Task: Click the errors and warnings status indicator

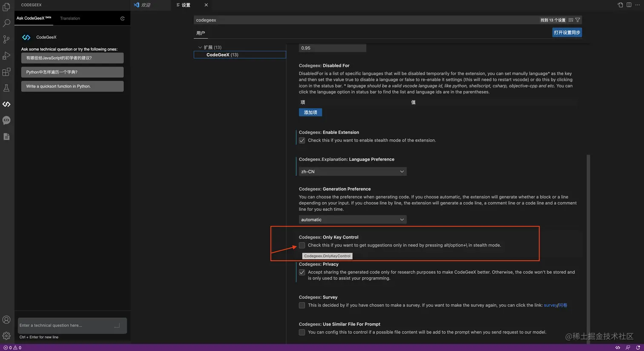Action: (12, 348)
